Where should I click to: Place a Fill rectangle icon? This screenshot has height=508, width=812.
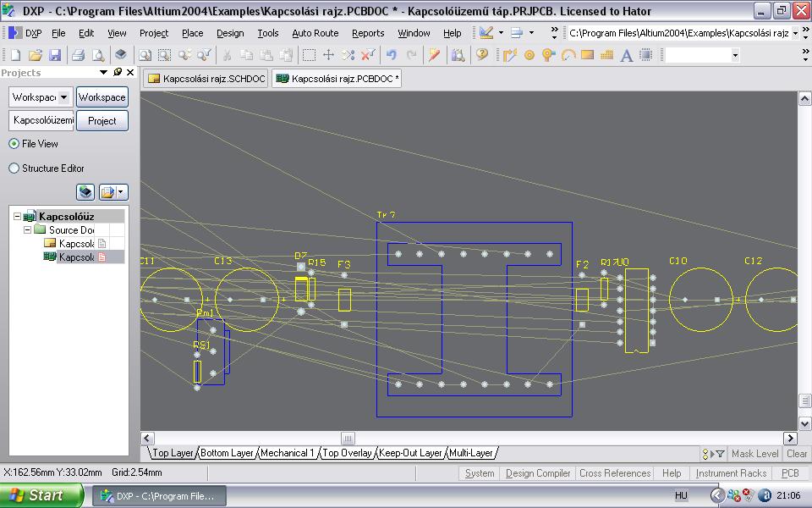[587, 54]
